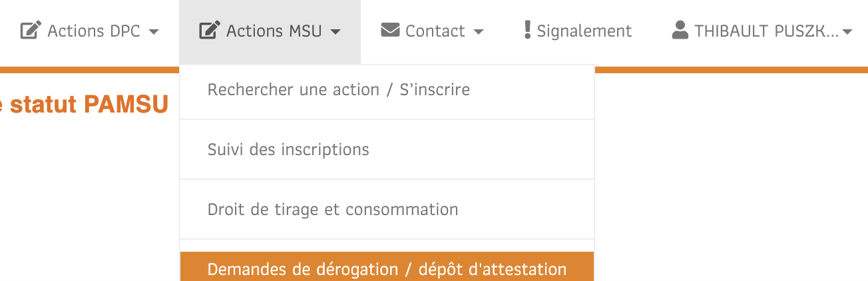Click the Actions MSU label text

274,31
